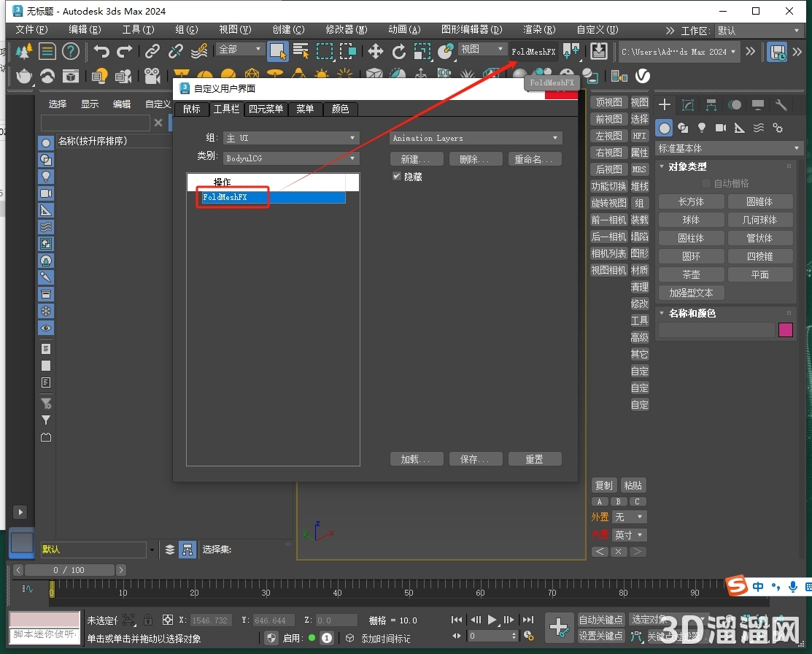Select the Geometry category icon
The width and height of the screenshot is (812, 654).
tap(665, 128)
